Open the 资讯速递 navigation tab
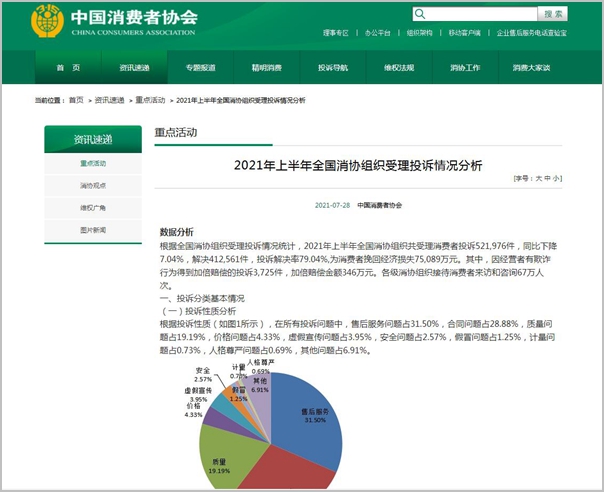The width and height of the screenshot is (604, 492). pyautogui.click(x=134, y=67)
